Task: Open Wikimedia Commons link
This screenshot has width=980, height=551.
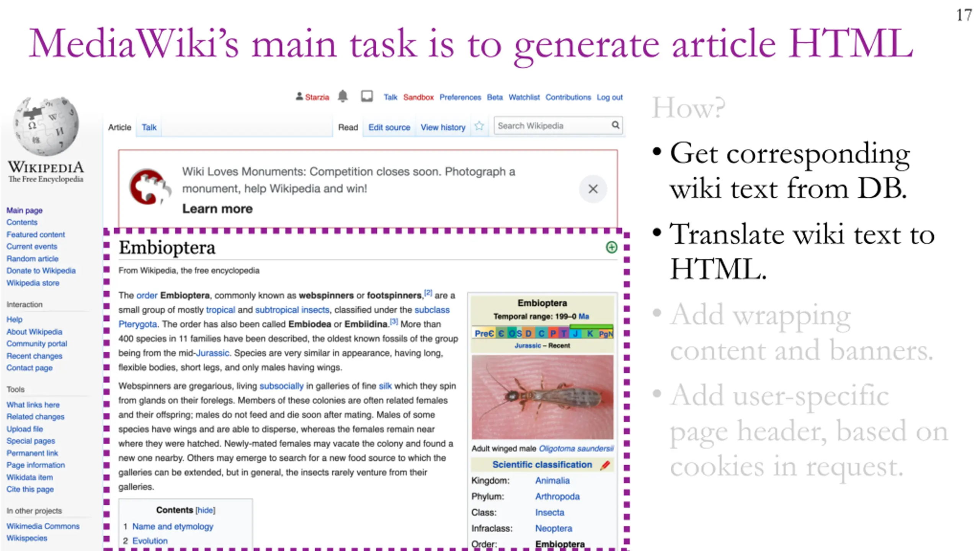Action: pos(43,526)
